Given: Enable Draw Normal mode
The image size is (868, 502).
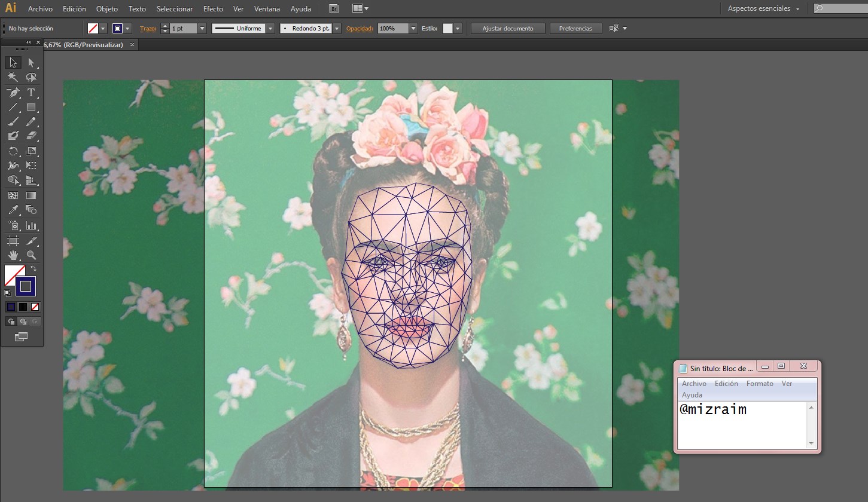Looking at the screenshot, I should pos(11,322).
